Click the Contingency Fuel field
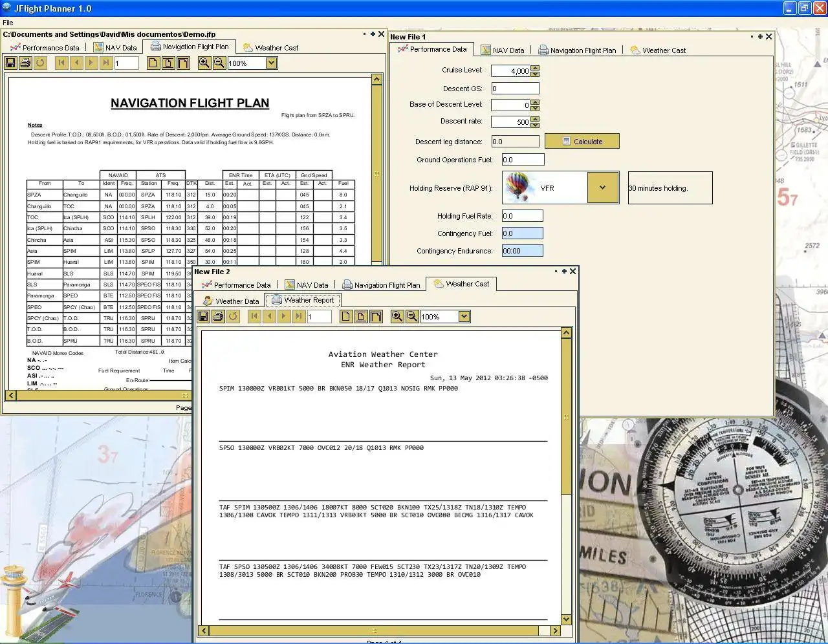This screenshot has width=828, height=644. 523,233
